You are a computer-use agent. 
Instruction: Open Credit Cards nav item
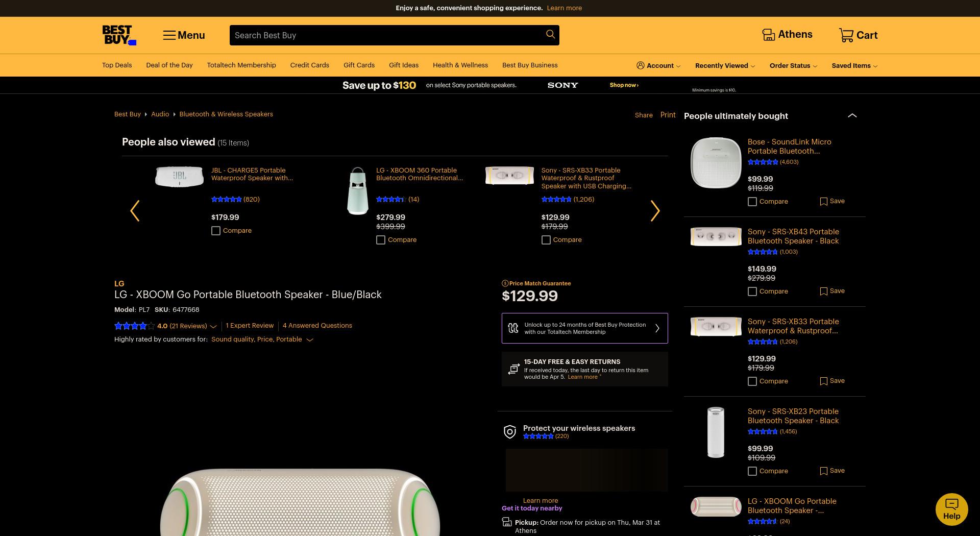[x=309, y=65]
